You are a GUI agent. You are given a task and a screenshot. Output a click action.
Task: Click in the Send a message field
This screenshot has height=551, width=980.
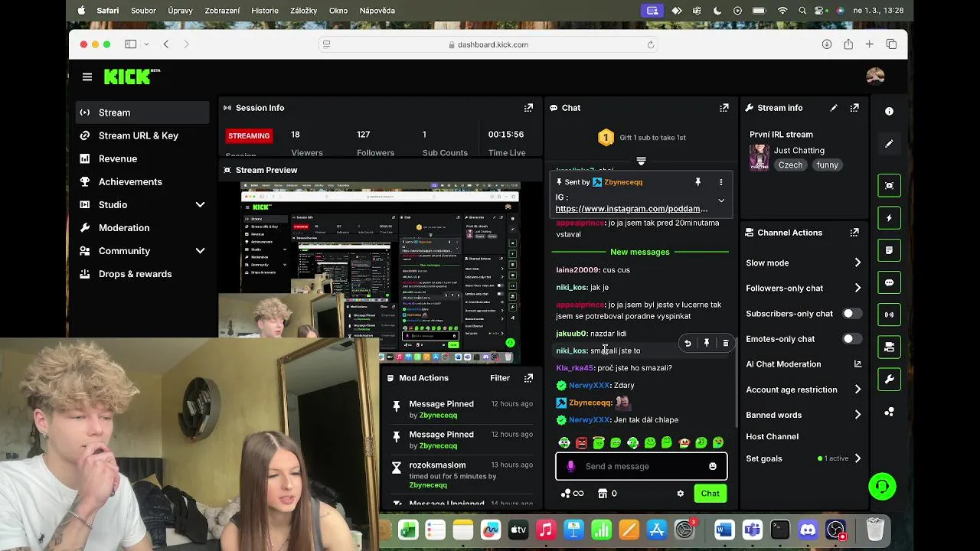tap(642, 466)
